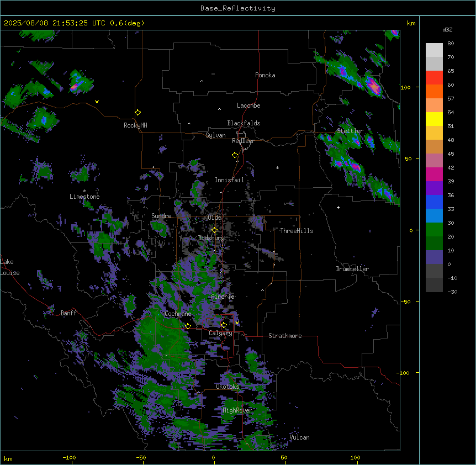
Task: Click the Okotoks label
Action: (228, 387)
